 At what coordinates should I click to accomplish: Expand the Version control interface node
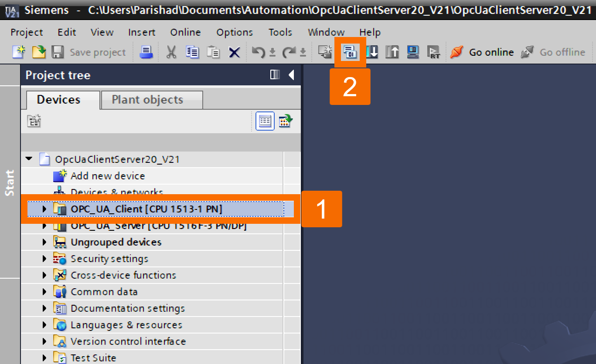pyautogui.click(x=44, y=341)
